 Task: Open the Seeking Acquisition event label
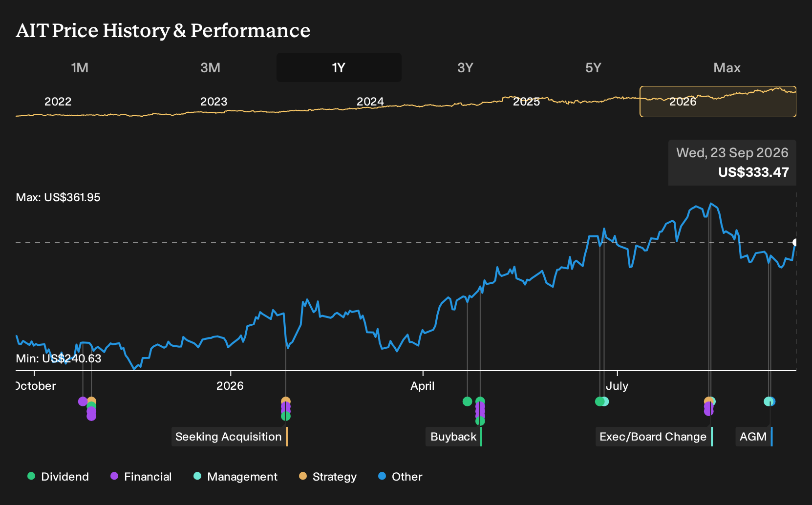click(229, 437)
